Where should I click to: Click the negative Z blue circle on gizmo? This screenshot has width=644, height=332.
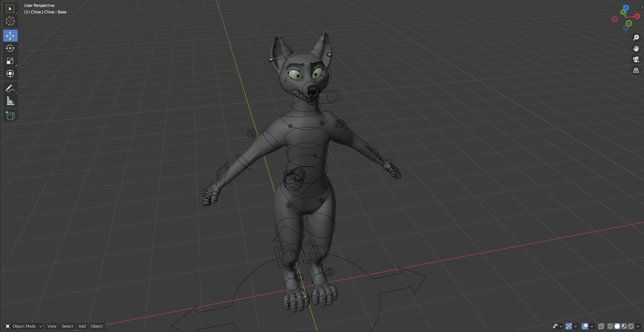(x=626, y=28)
